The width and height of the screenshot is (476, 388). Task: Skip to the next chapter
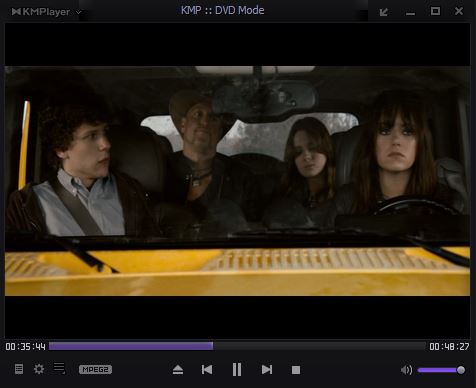[267, 370]
